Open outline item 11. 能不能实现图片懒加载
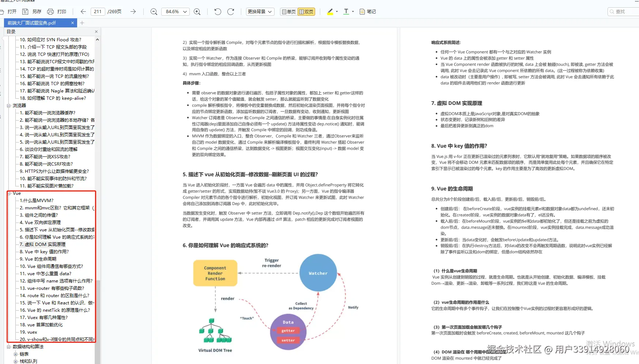 tap(47, 186)
